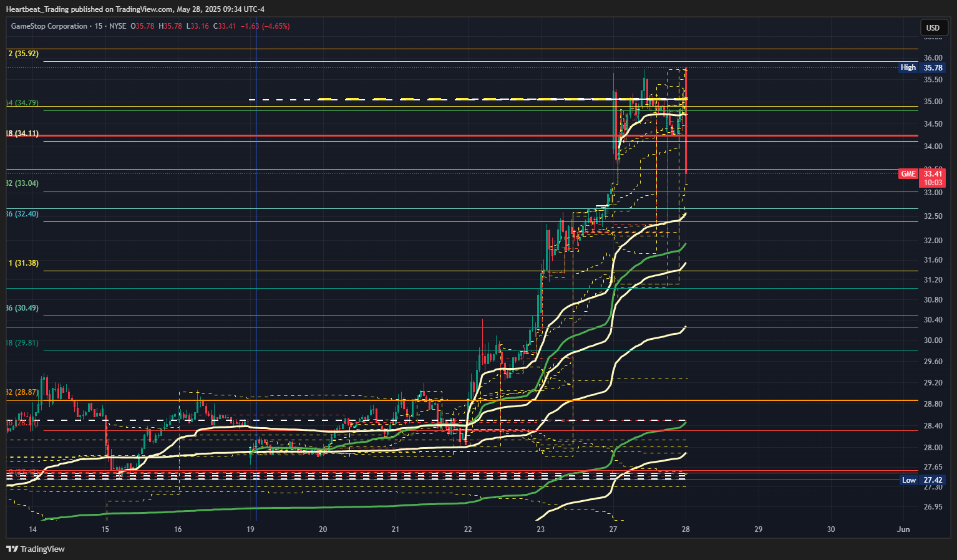Click 35.50 on the price axis
Screen dimensions: 957x560
coord(933,80)
